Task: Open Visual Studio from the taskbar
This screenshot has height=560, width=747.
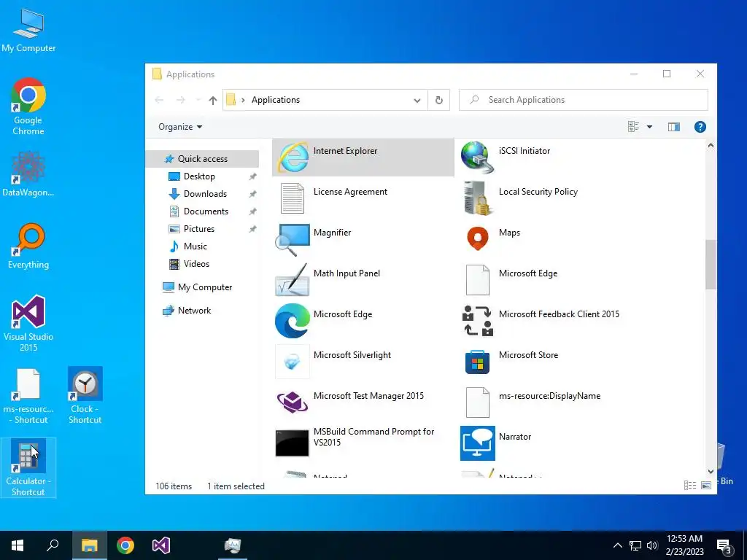Action: [161, 545]
